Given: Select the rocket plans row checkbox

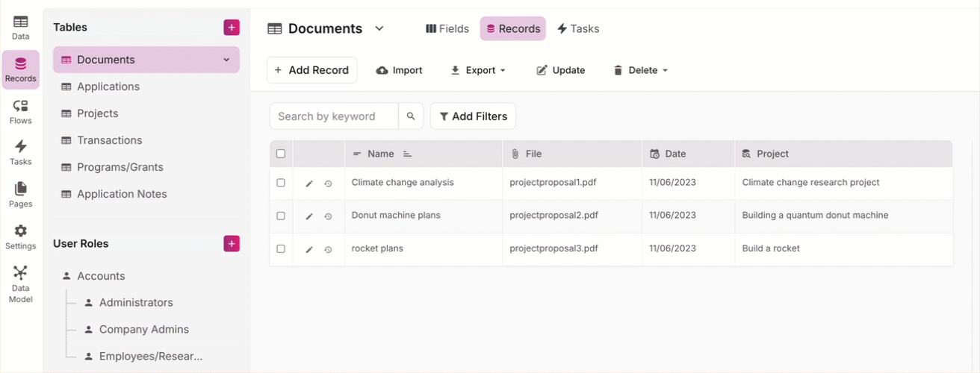Looking at the screenshot, I should pyautogui.click(x=281, y=248).
